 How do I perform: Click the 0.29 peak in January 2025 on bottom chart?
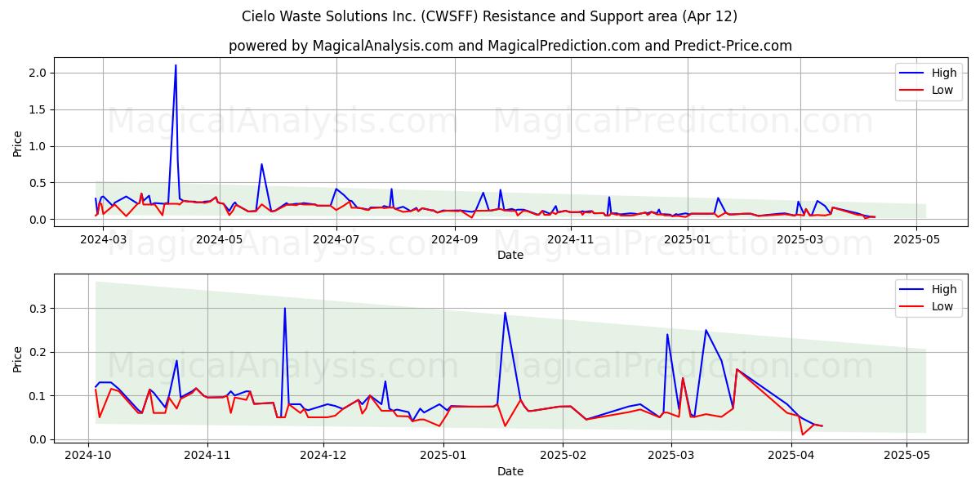[x=505, y=312]
